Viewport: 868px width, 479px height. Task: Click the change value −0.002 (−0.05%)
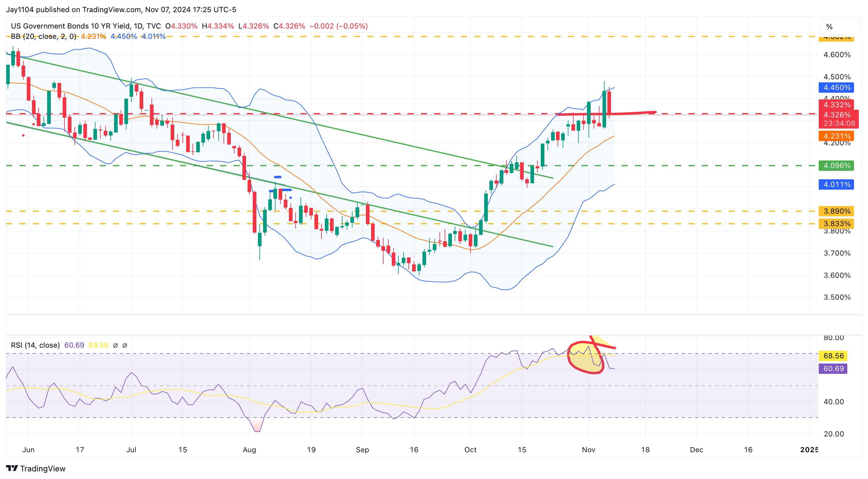point(339,26)
